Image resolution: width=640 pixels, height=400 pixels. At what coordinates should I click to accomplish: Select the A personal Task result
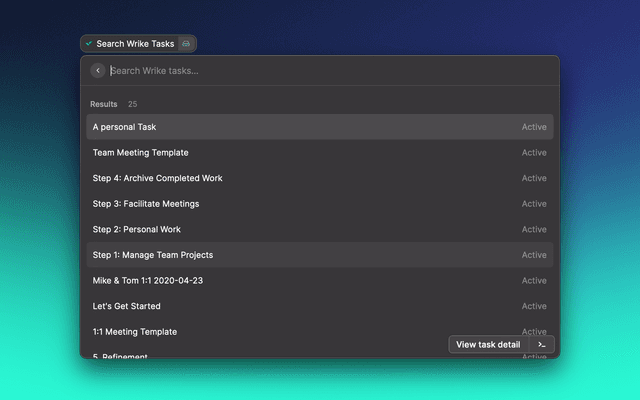pyautogui.click(x=125, y=127)
